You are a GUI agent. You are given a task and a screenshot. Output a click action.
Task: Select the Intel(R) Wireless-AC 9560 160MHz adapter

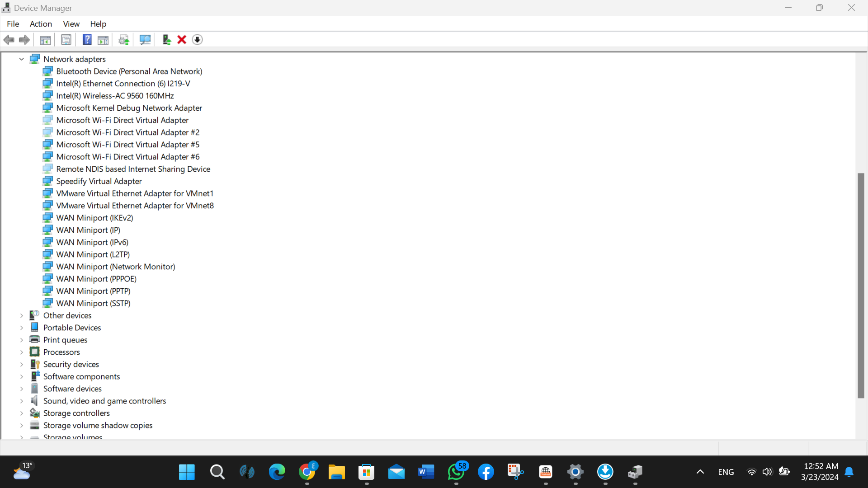pyautogui.click(x=115, y=96)
